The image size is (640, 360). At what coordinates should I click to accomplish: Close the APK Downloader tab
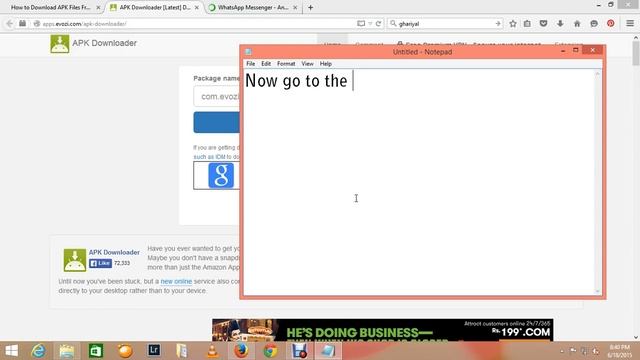click(197, 7)
